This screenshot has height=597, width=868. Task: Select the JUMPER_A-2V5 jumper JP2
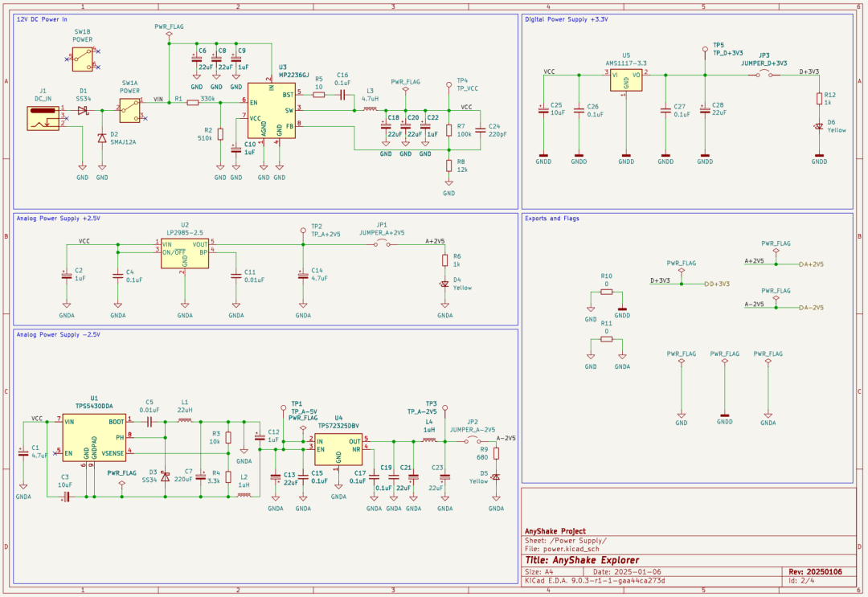click(x=473, y=440)
